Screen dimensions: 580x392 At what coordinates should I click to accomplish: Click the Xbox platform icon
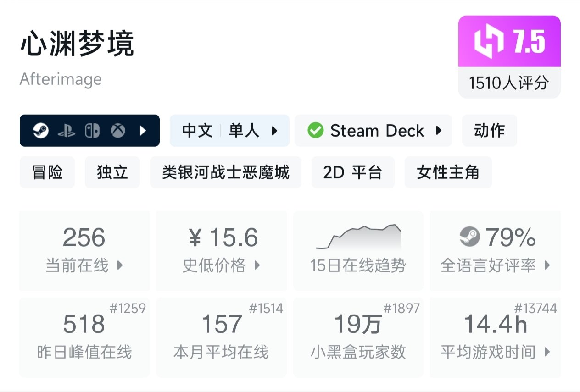118,131
